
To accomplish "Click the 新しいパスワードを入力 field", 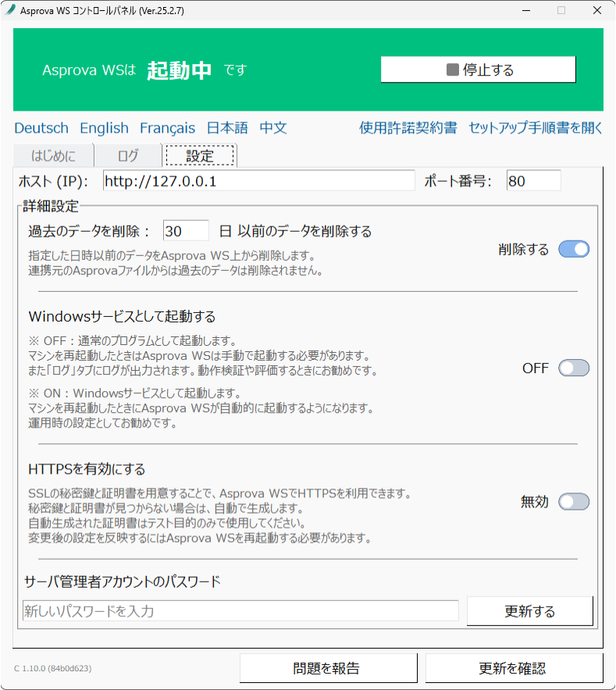I will click(240, 611).
